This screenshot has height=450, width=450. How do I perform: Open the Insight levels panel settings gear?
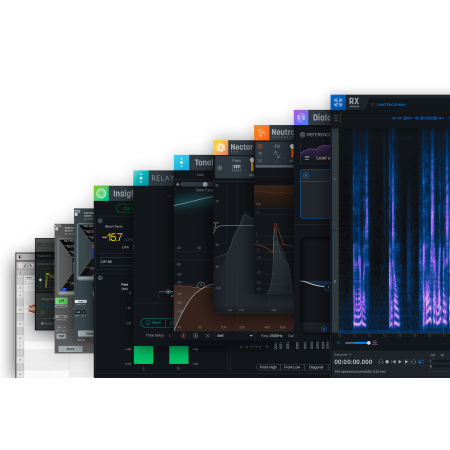coord(100,277)
